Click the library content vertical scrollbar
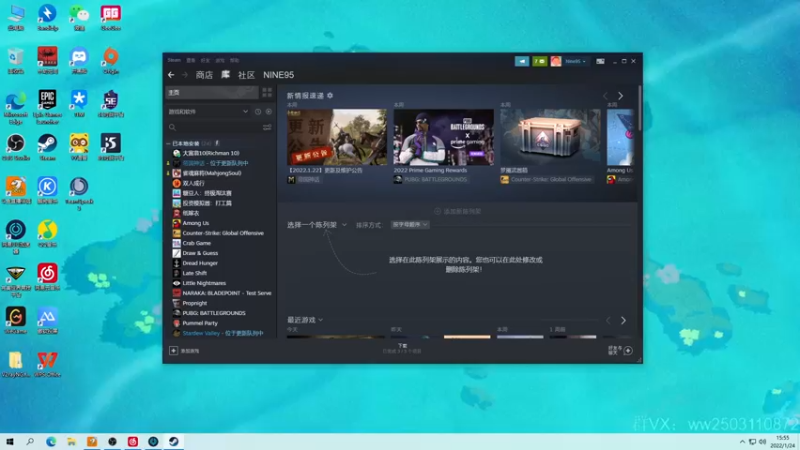The image size is (800, 450). 639,108
